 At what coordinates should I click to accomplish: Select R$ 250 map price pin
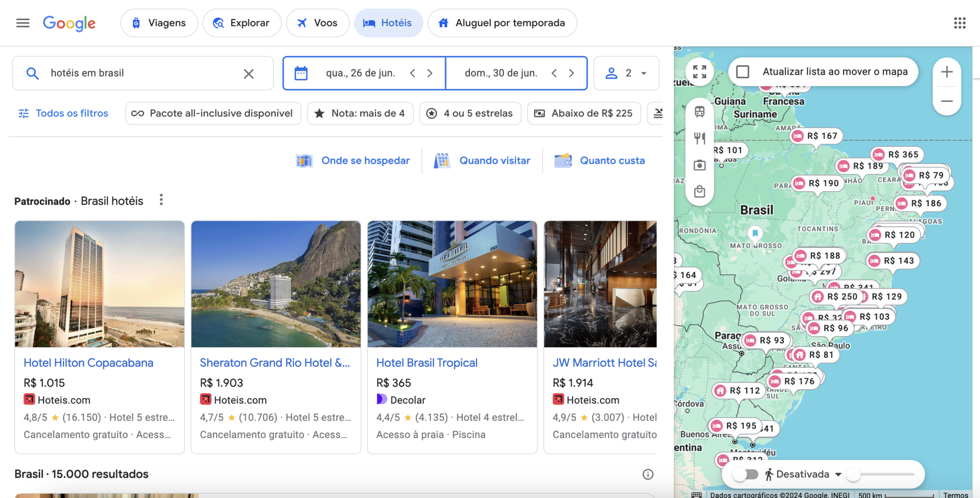pos(836,297)
